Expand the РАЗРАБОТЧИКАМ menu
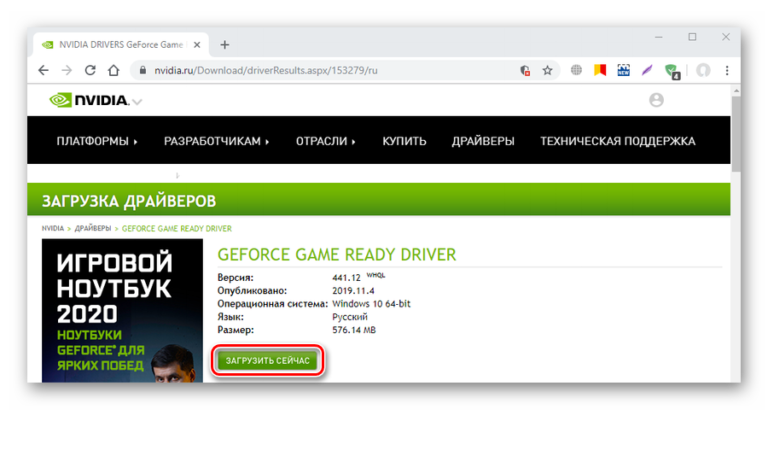Viewport: 768px width, 468px height. coord(217,141)
